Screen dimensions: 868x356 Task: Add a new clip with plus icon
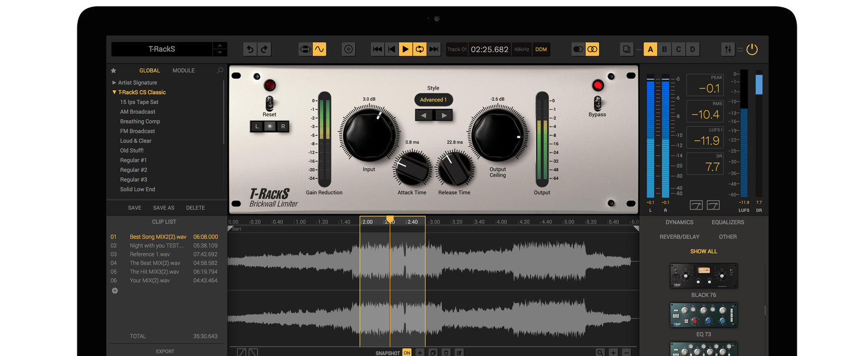click(115, 291)
